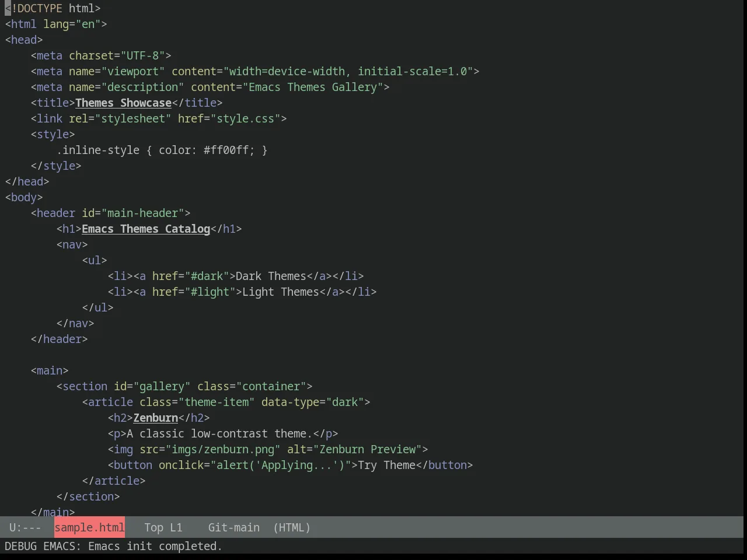This screenshot has width=747, height=560.
Task: Click the closing /nav tag
Action: 75,323
